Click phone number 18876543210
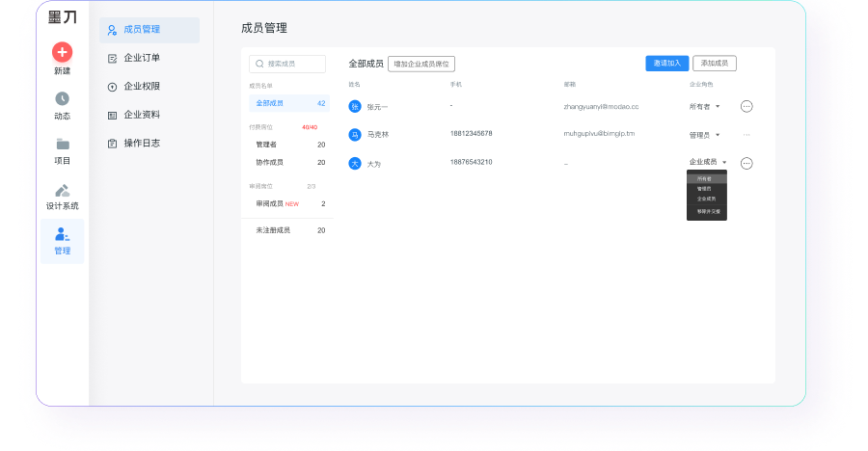 coord(471,162)
